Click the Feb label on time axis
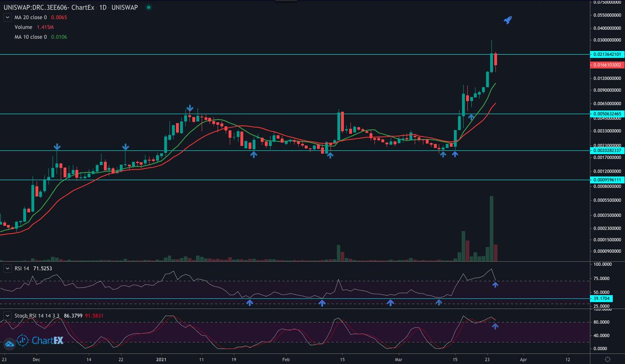The height and width of the screenshot is (364, 625). [285, 359]
